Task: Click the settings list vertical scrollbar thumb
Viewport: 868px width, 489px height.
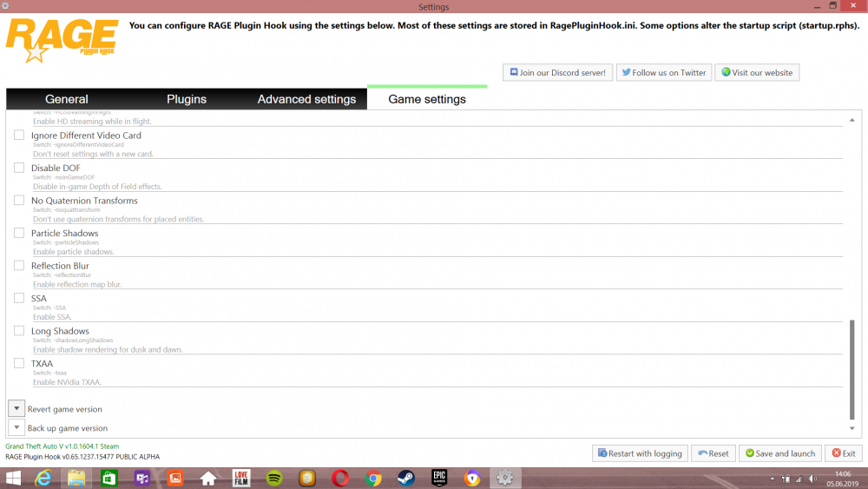Action: pos(852,369)
